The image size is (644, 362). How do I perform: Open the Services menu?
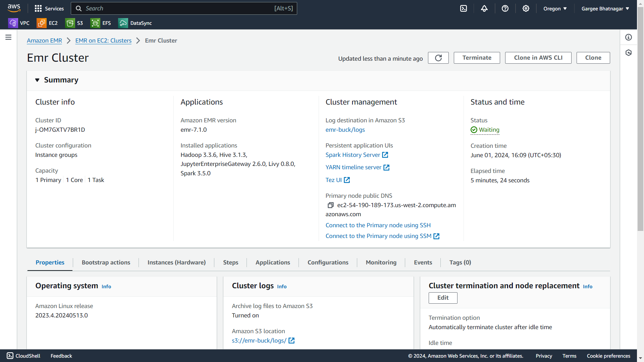pos(49,9)
